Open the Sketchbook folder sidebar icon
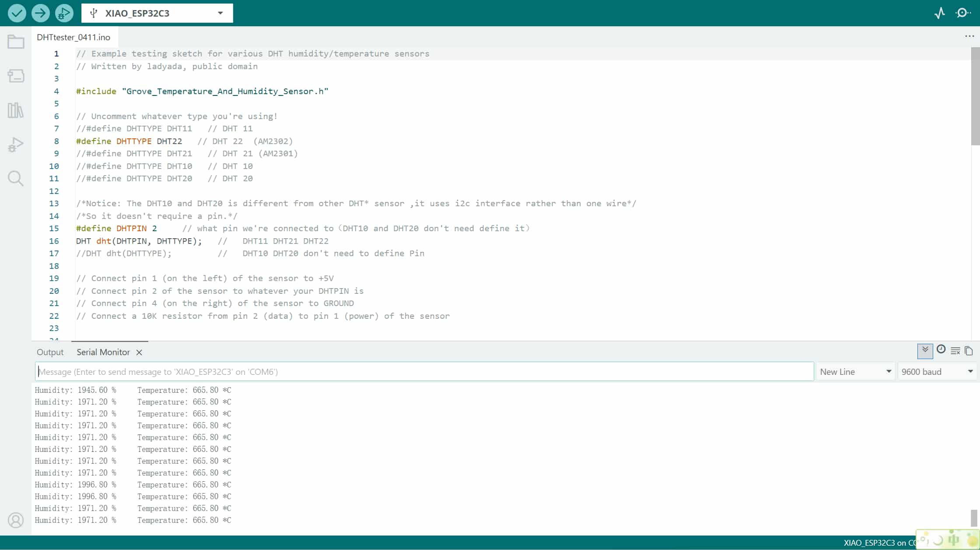 (16, 42)
